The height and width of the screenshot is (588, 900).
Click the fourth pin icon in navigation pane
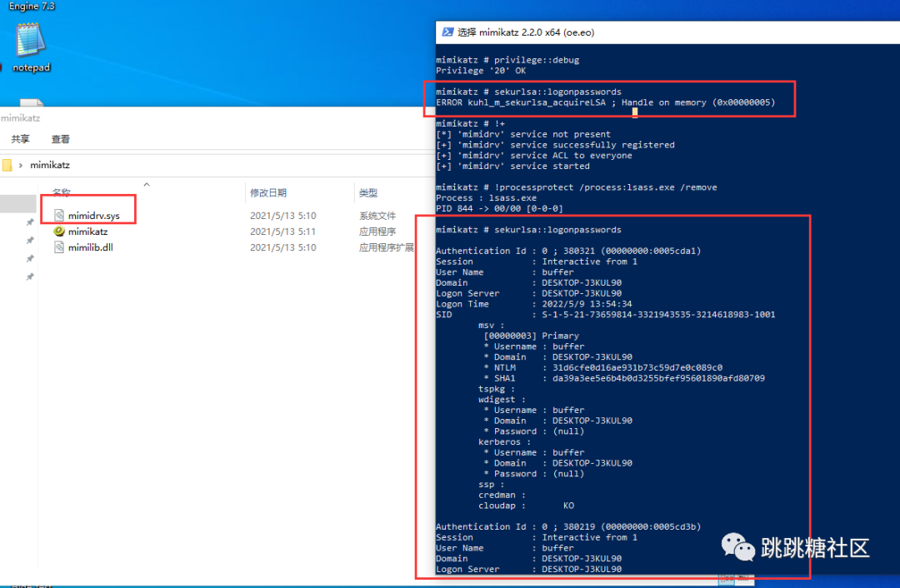point(30,277)
